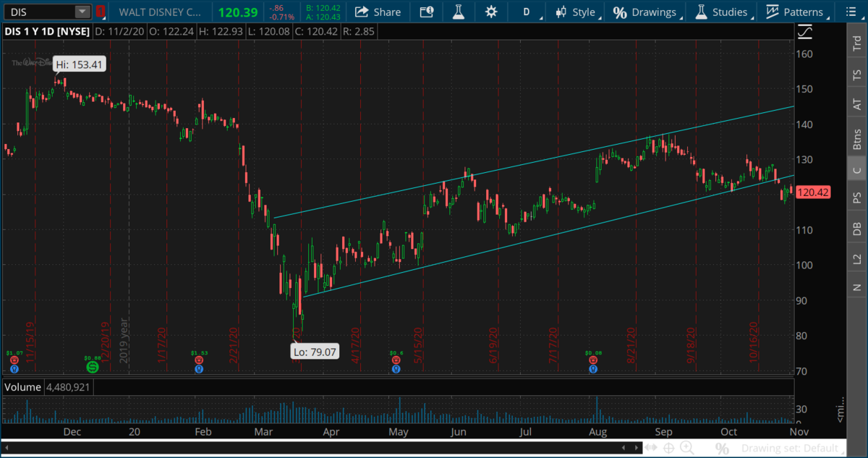Click the last price 120.39
The image size is (868, 458).
coord(239,12)
